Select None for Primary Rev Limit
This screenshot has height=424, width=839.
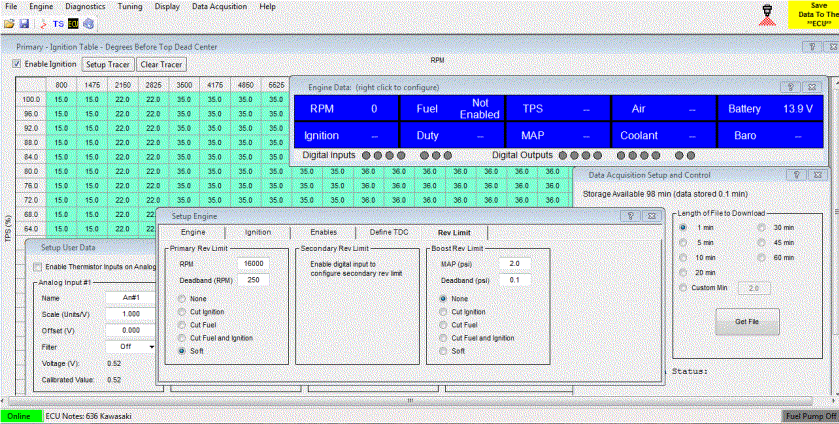(182, 299)
